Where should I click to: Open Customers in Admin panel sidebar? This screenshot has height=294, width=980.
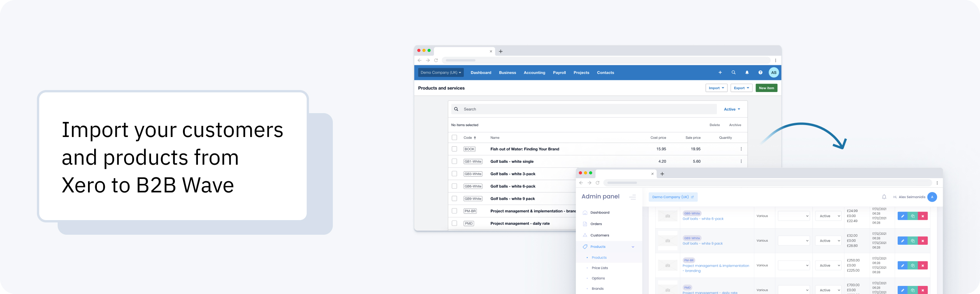pyautogui.click(x=600, y=236)
